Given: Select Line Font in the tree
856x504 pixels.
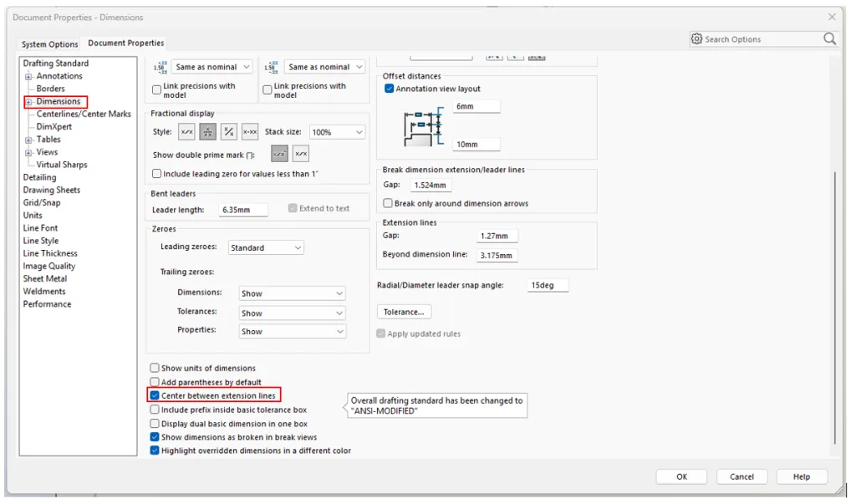Looking at the screenshot, I should click(40, 228).
